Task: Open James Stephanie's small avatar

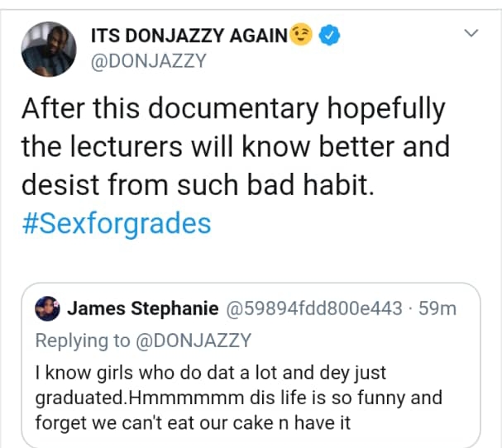Action: 49,308
